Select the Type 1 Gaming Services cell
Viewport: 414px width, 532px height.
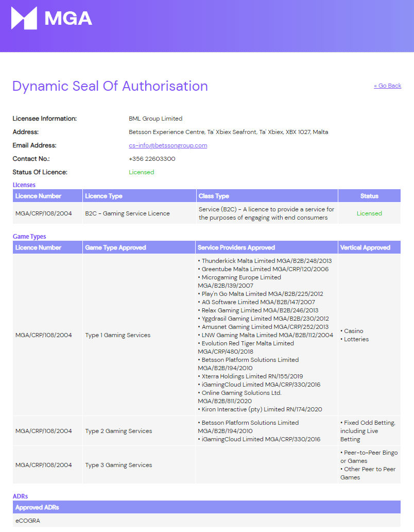(x=139, y=335)
